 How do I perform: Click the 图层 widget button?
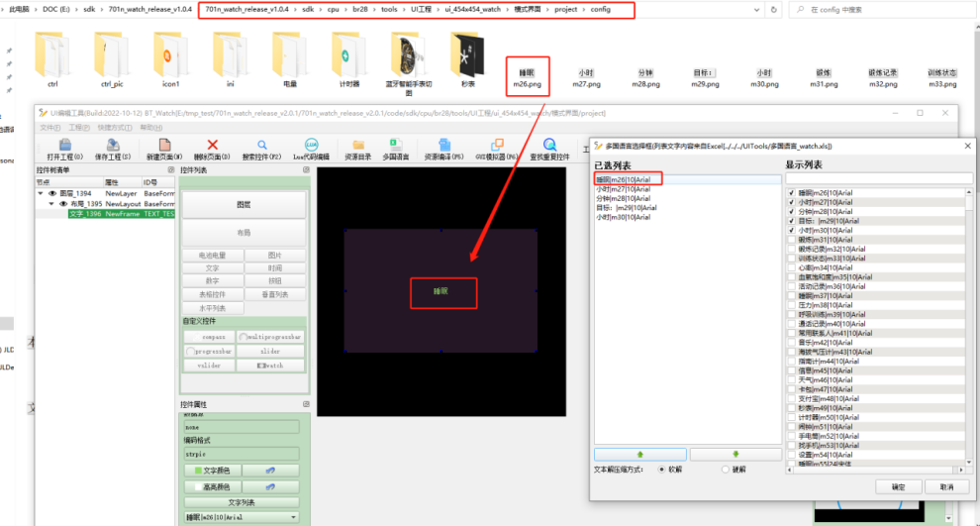244,204
